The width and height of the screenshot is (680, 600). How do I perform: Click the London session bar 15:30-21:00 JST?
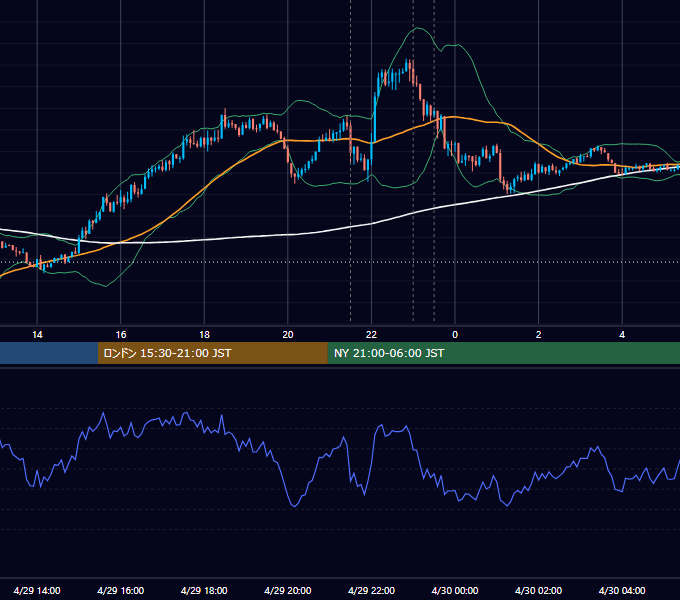[x=212, y=353]
